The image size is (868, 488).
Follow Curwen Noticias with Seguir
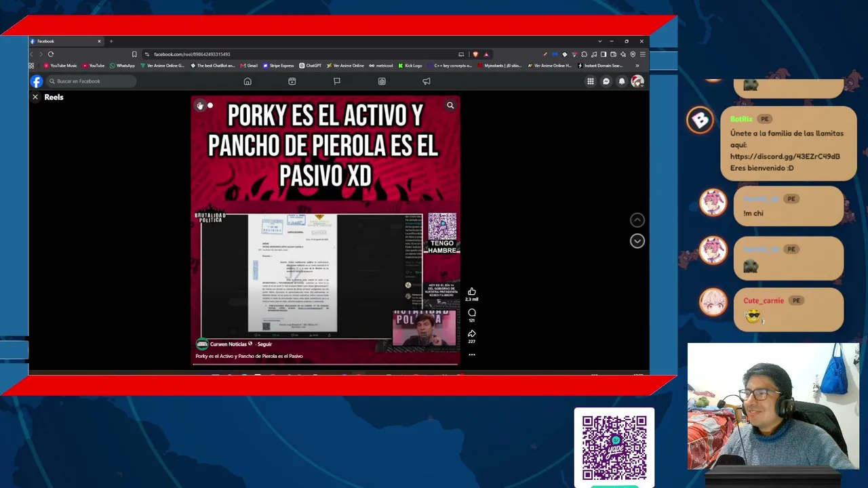(x=264, y=344)
